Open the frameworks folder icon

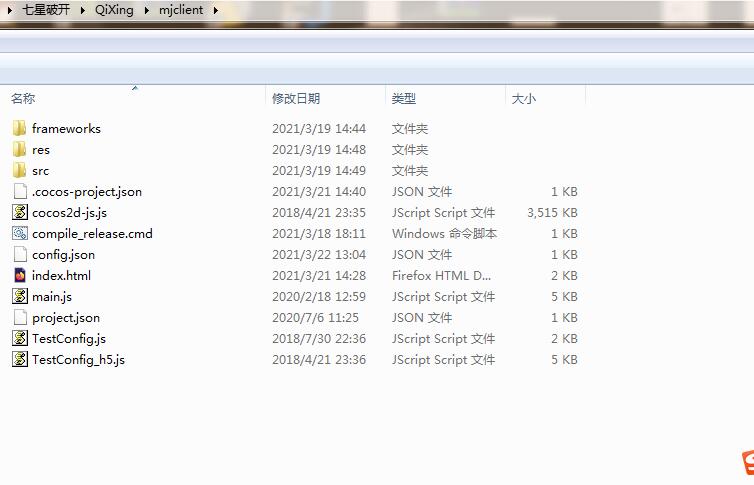19,128
